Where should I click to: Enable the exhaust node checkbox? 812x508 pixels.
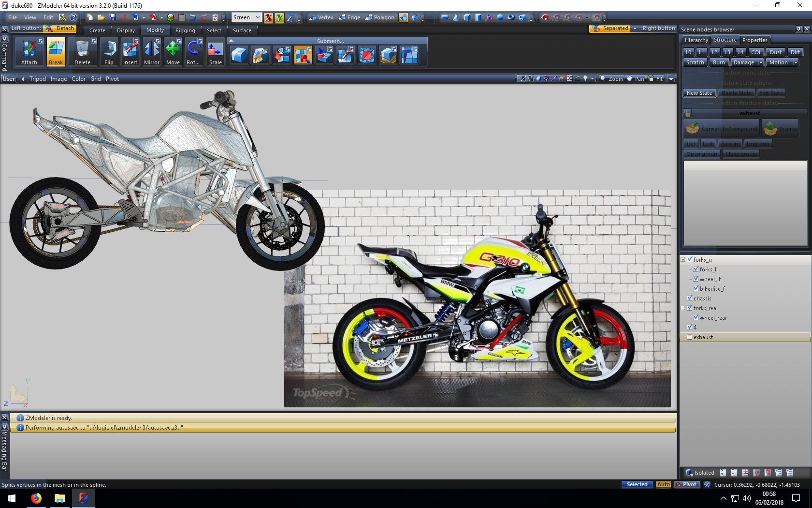click(690, 337)
